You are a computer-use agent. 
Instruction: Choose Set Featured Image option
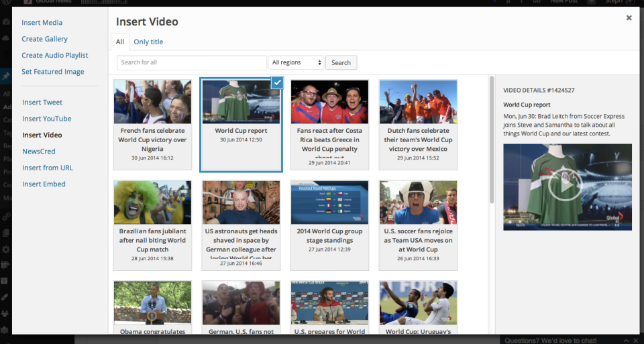click(52, 72)
